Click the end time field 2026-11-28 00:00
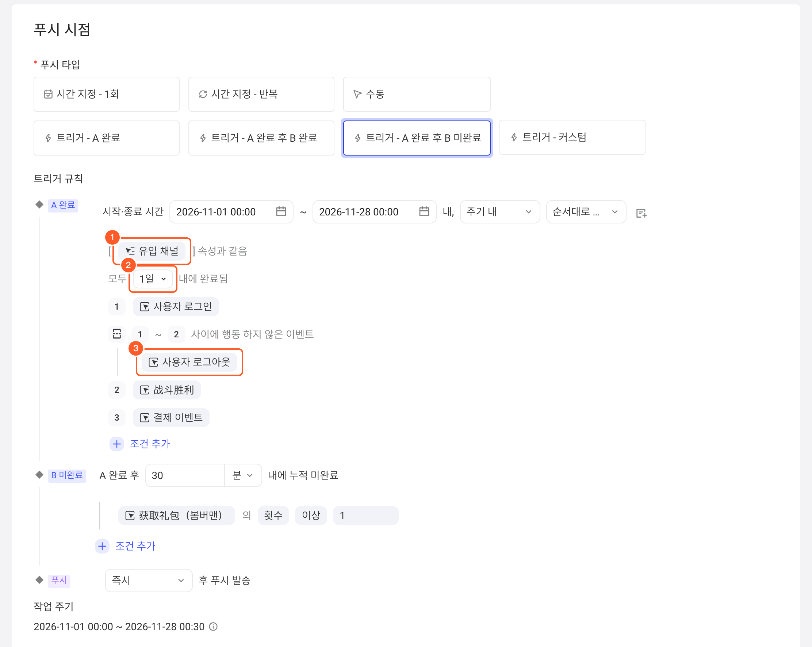 (374, 212)
